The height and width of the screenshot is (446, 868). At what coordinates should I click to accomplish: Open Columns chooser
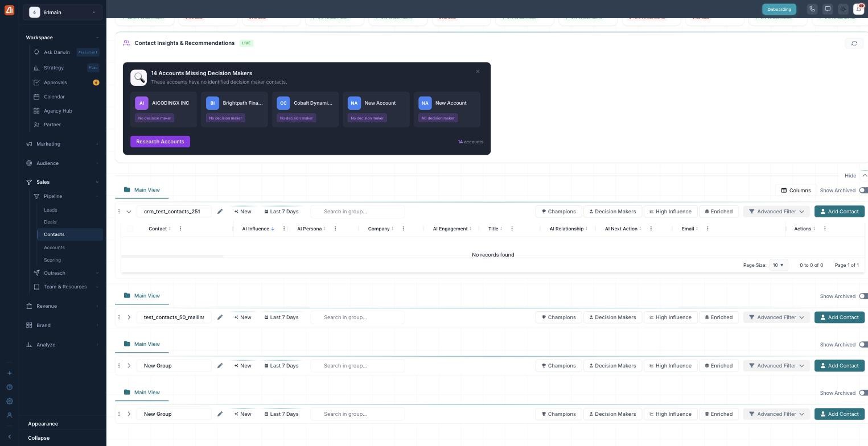click(x=796, y=191)
